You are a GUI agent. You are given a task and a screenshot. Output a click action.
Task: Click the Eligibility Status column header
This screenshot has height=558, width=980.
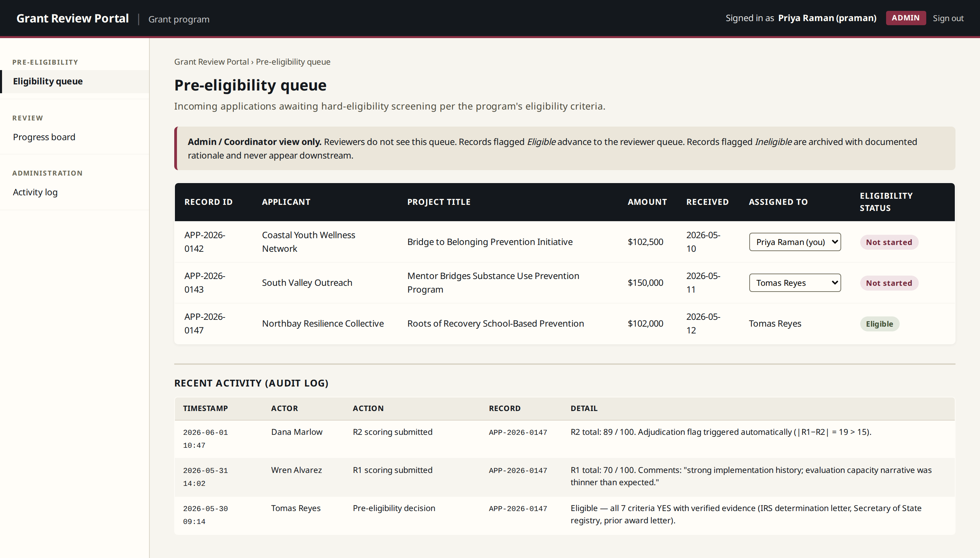point(886,202)
